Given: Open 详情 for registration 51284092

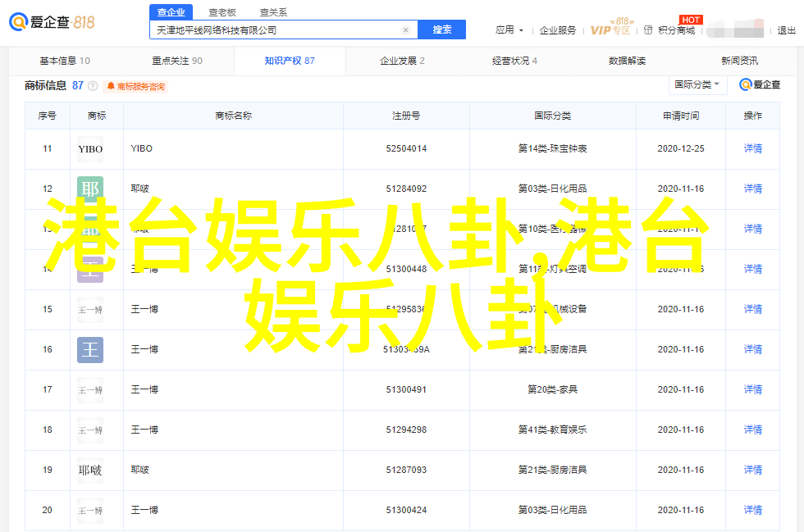Looking at the screenshot, I should pos(753,189).
